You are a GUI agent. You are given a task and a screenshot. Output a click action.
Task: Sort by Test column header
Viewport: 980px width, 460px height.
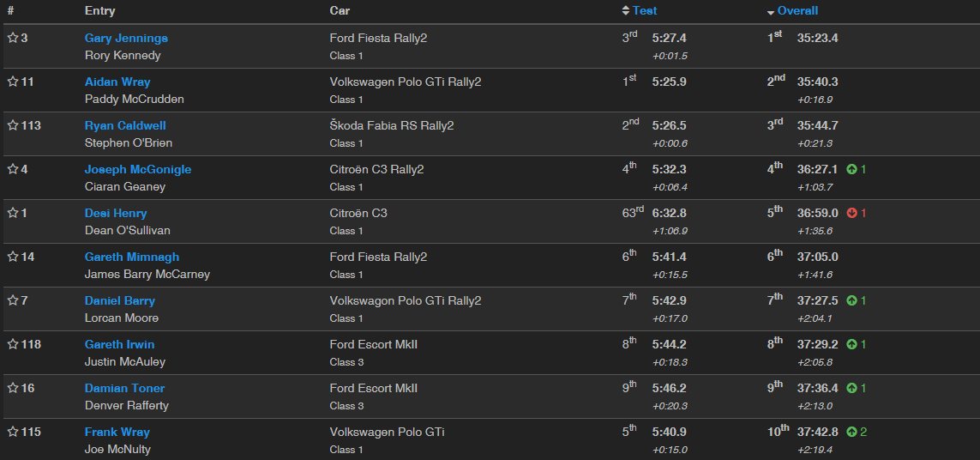645,10
